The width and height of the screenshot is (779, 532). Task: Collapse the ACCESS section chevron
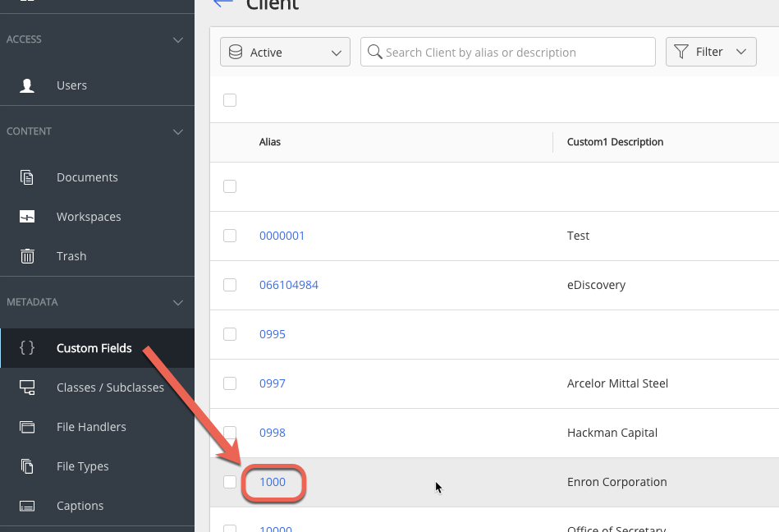pyautogui.click(x=178, y=39)
